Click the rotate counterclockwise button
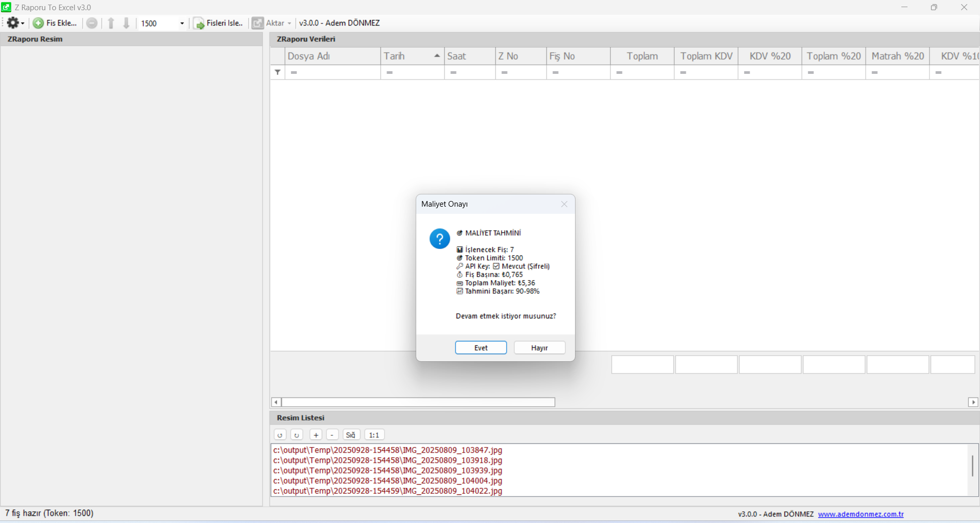 pyautogui.click(x=280, y=435)
